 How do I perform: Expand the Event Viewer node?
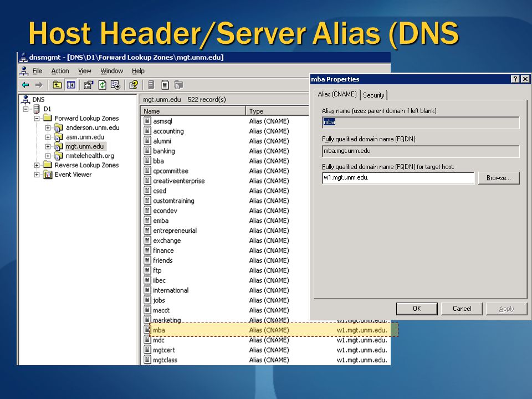37,175
